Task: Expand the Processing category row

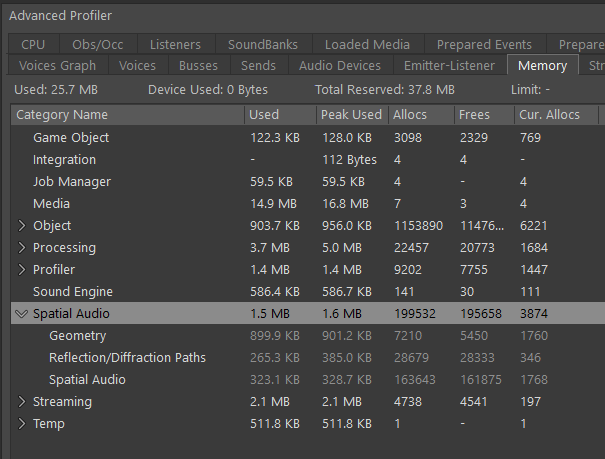Action: point(22,248)
